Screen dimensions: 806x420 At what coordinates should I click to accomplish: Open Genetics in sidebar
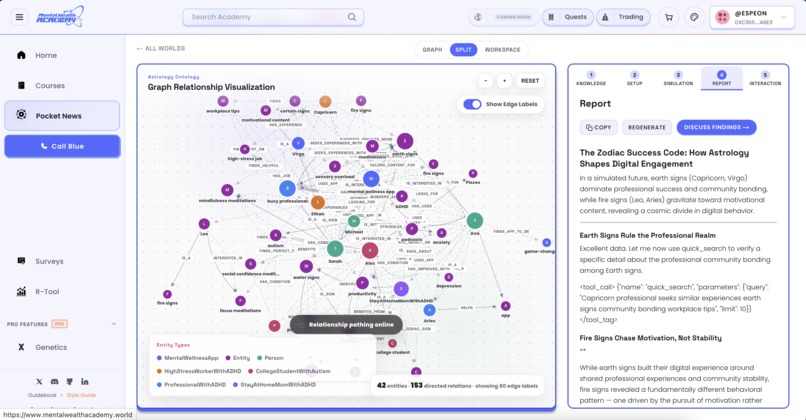(62, 347)
